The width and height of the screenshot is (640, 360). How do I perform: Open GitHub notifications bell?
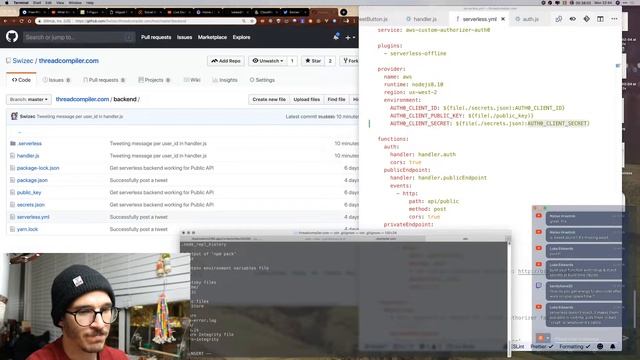pyautogui.click(x=336, y=37)
